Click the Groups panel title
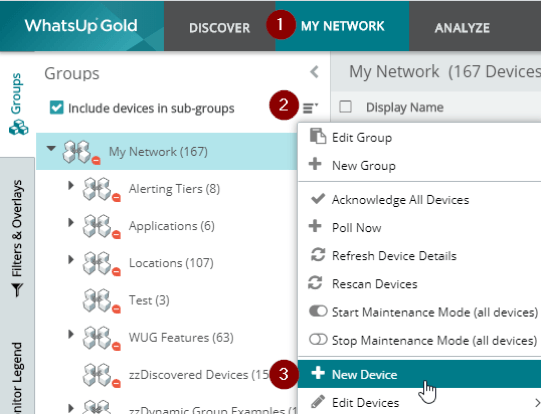This screenshot has width=541, height=414. click(x=72, y=73)
